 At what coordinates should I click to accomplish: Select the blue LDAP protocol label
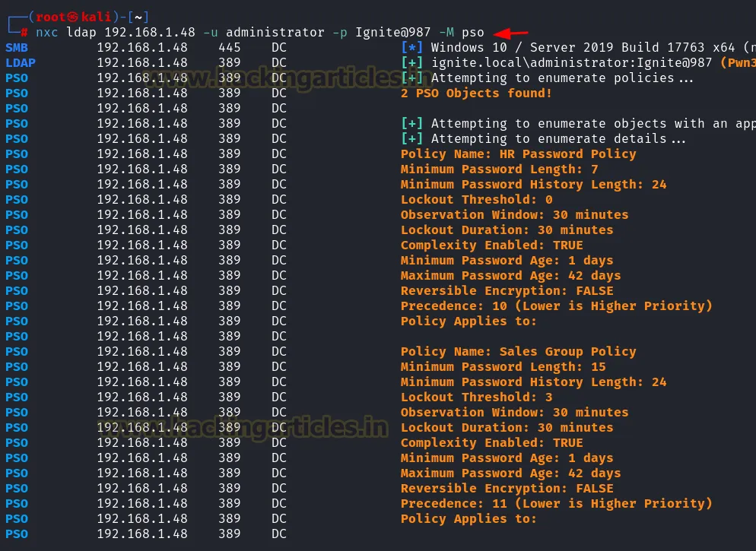click(20, 63)
